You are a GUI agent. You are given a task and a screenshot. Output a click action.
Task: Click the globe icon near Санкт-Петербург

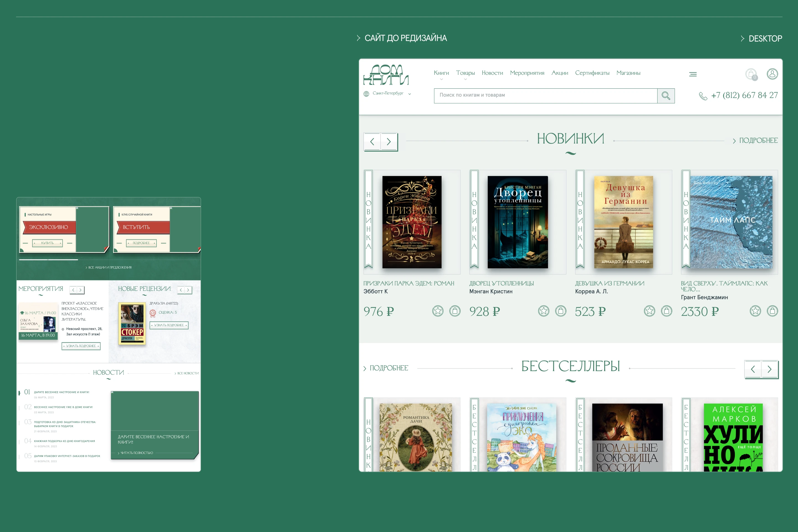pos(366,94)
